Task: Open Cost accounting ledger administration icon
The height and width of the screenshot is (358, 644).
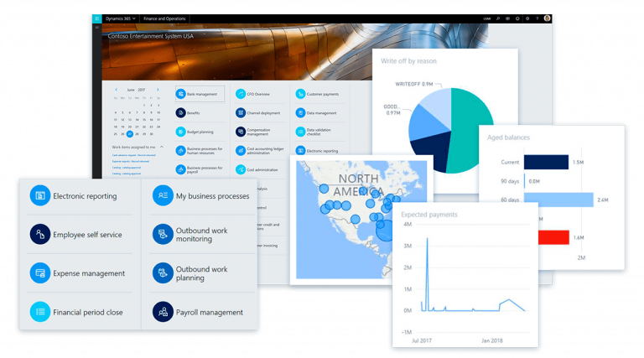Action: (x=241, y=151)
